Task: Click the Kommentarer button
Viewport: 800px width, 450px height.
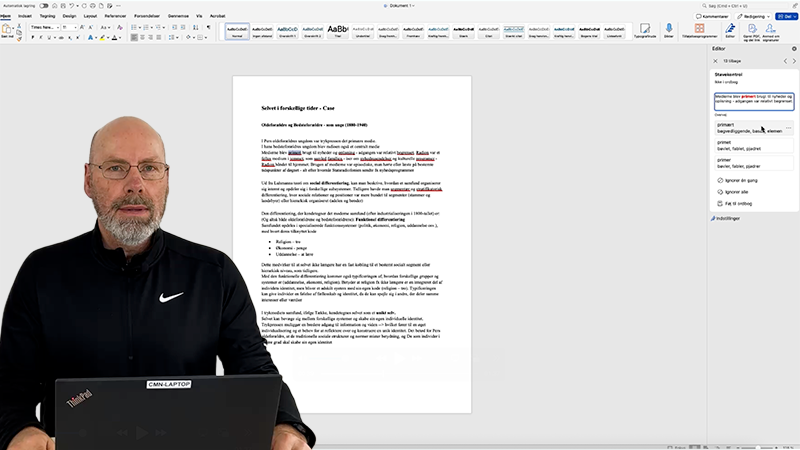Action: coord(714,17)
